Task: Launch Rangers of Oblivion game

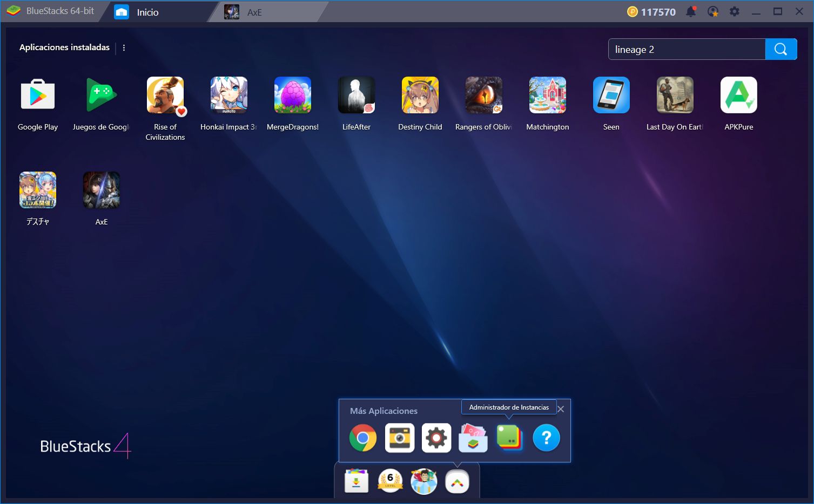Action: (484, 95)
